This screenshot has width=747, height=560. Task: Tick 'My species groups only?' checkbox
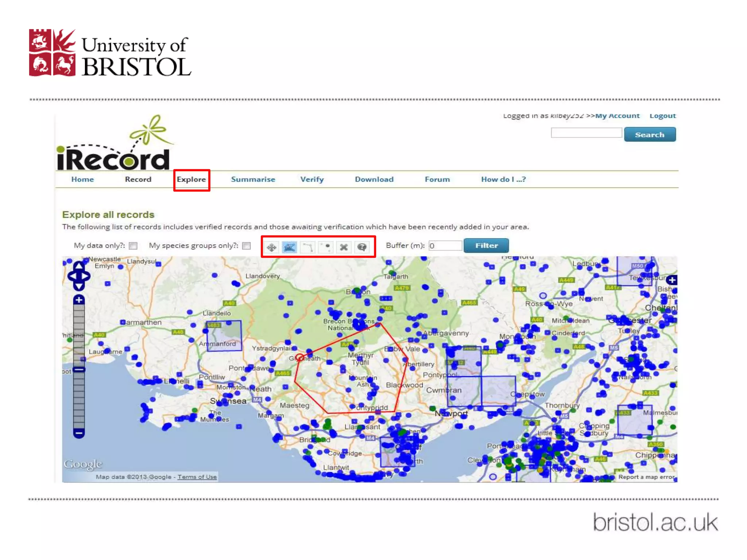coord(247,246)
